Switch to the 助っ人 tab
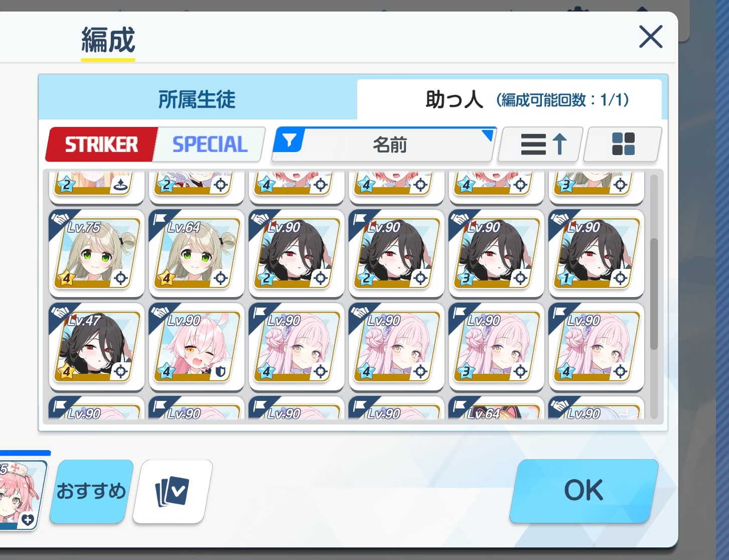Viewport: 729px width, 560px height. 509,99
